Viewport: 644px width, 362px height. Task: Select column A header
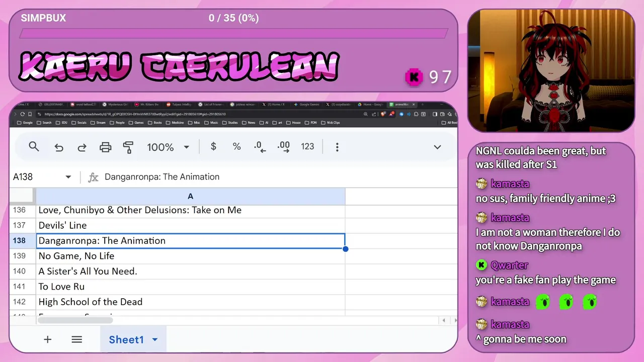click(x=190, y=197)
